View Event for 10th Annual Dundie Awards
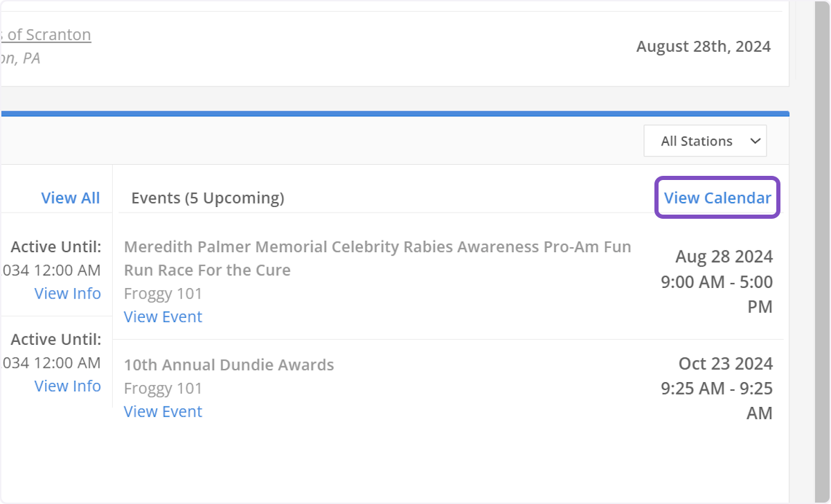831x504 pixels. point(163,412)
